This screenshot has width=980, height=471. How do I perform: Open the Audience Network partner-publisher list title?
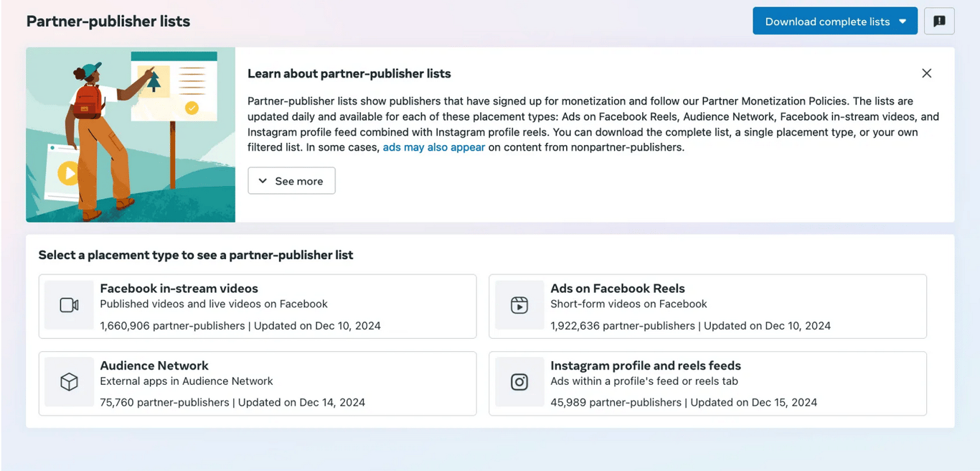pos(154,365)
